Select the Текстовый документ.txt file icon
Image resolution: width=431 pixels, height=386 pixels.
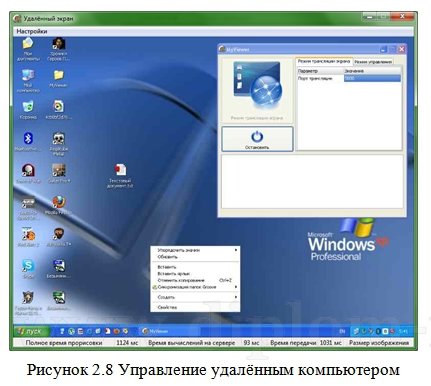(120, 175)
